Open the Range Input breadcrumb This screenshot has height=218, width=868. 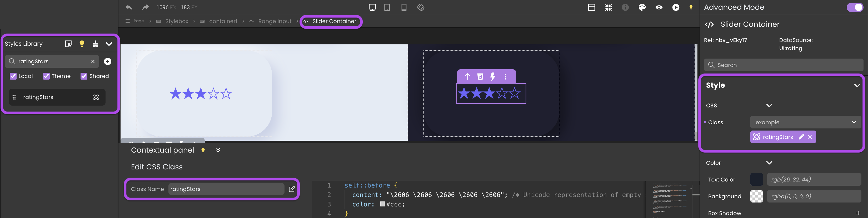(275, 21)
